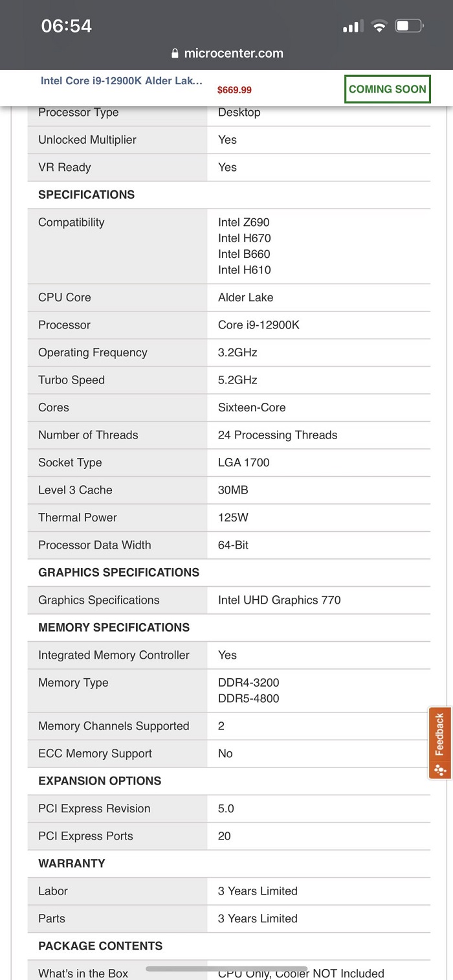Tap the home indicator bar at the bottom
This screenshot has width=453, height=980.
pos(226,969)
